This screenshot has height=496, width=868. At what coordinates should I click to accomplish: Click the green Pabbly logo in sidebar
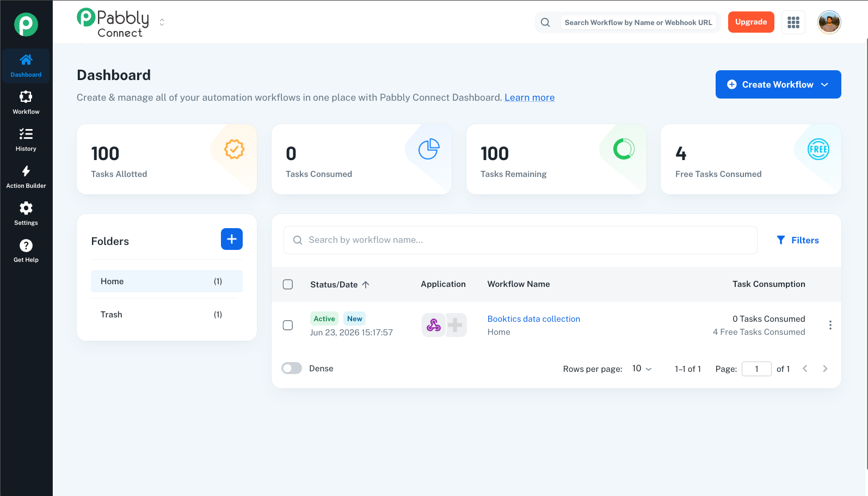[x=26, y=25]
